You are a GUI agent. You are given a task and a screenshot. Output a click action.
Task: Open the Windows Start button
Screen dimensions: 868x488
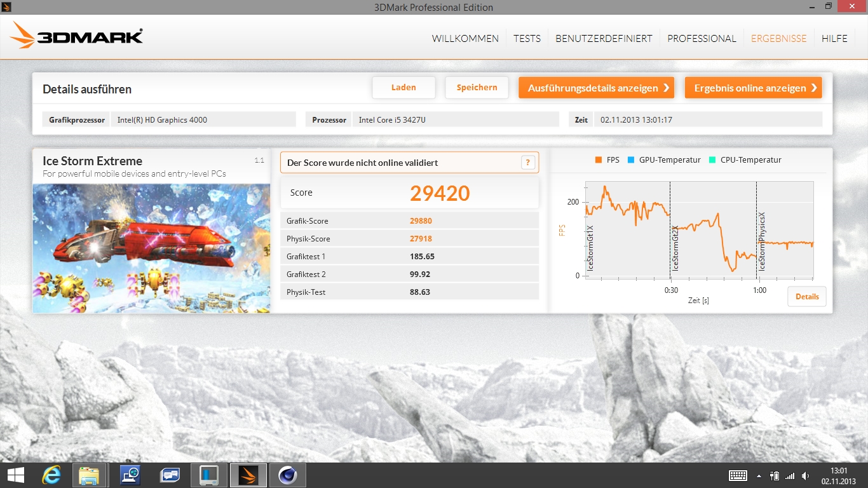click(16, 475)
